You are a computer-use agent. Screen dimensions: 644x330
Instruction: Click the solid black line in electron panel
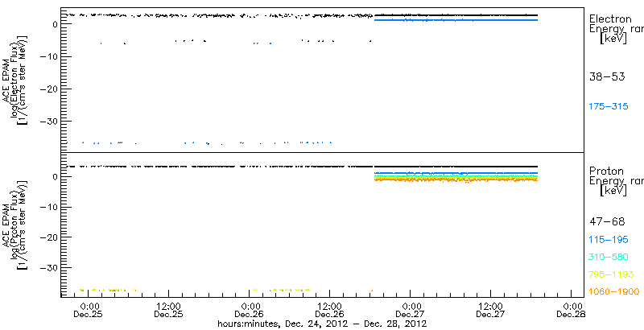pyautogui.click(x=456, y=15)
